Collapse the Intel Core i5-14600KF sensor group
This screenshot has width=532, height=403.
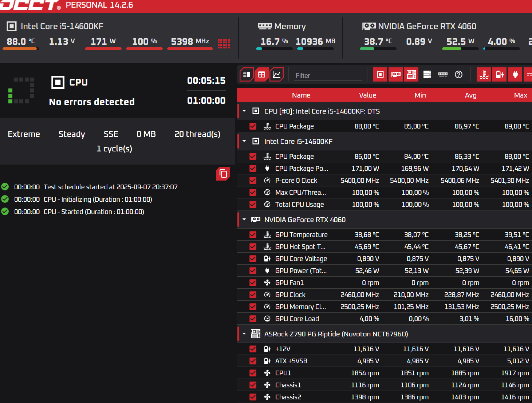click(x=244, y=141)
